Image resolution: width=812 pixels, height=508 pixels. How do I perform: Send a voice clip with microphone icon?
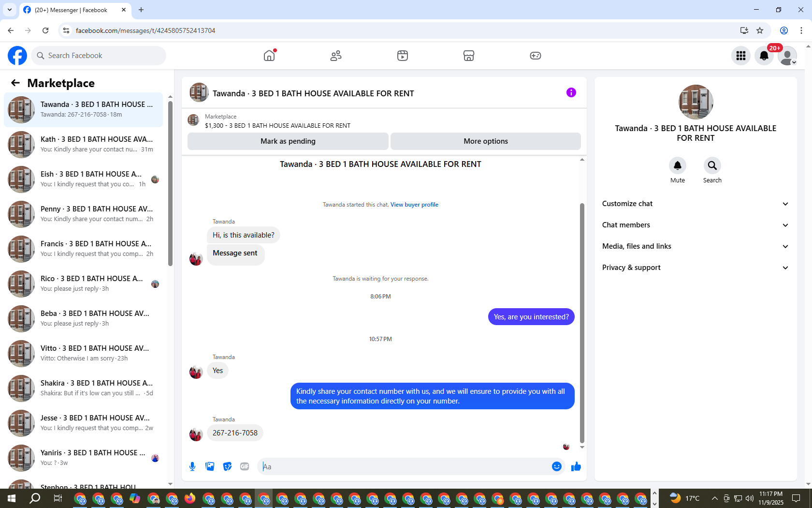click(x=192, y=466)
